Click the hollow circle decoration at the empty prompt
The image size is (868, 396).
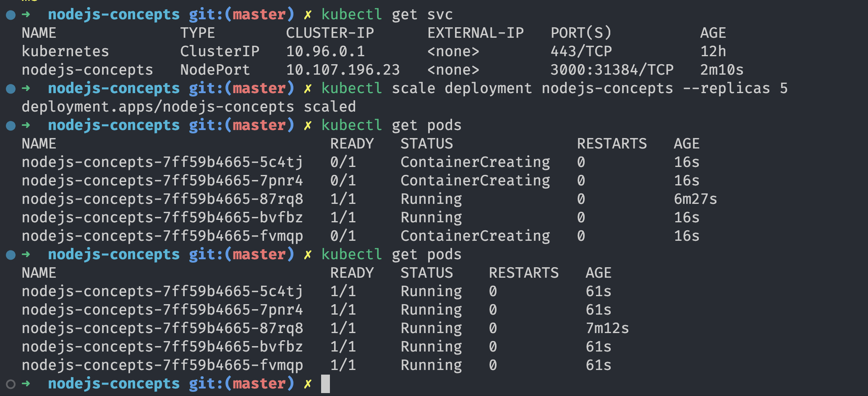coord(11,384)
